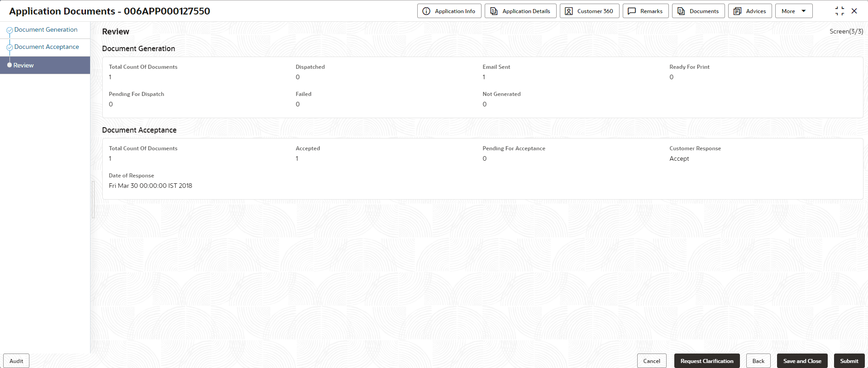Click Request Clarification

click(x=707, y=361)
